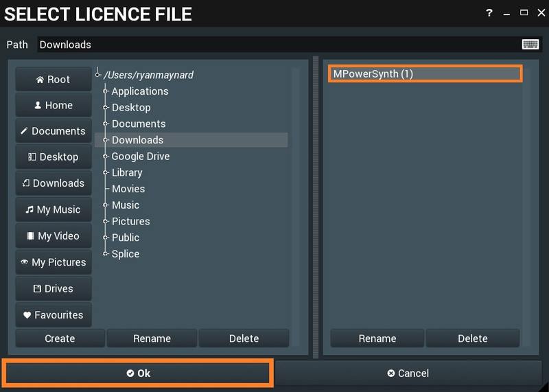Open Drives shortcut
549x392 pixels.
(53, 289)
